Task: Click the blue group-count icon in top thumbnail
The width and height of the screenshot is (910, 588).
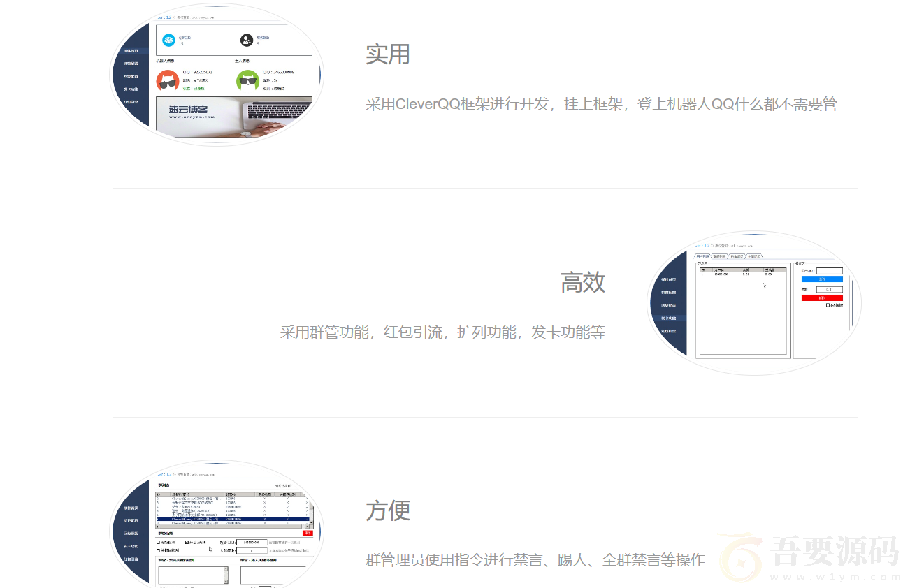Action: 168,41
